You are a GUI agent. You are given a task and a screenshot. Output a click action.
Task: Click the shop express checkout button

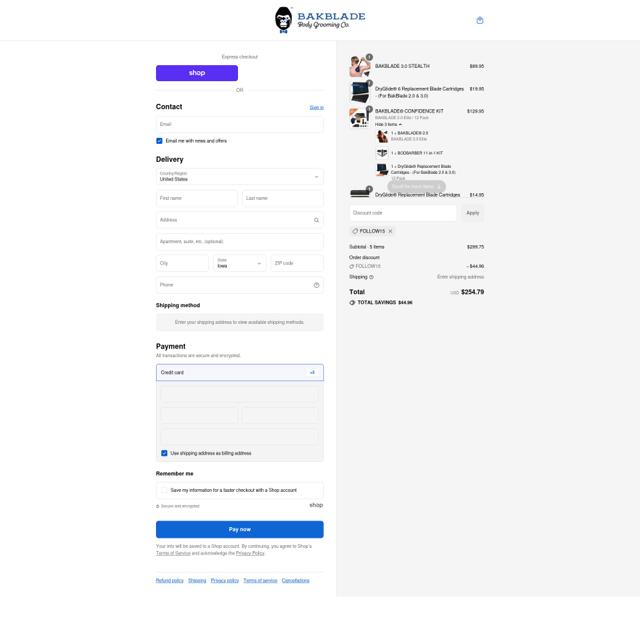pyautogui.click(x=197, y=73)
